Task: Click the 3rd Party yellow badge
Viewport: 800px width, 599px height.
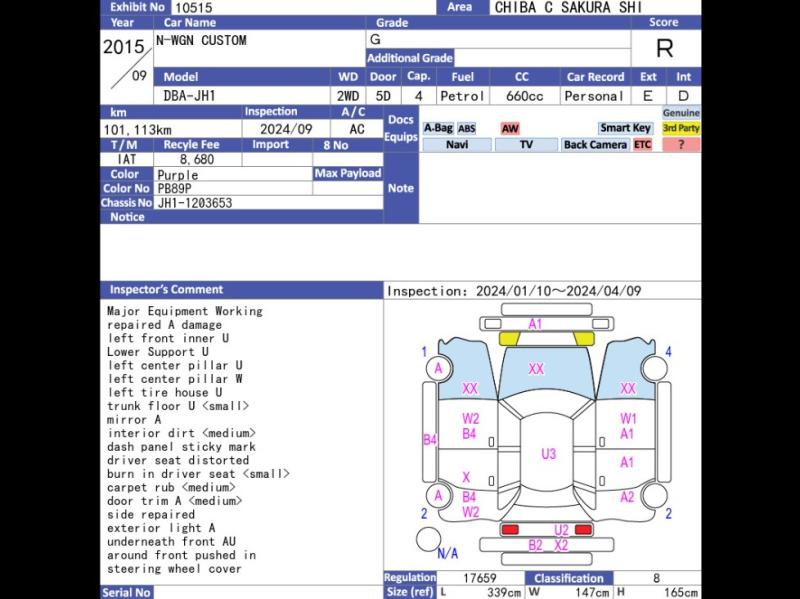Action: pos(681,128)
